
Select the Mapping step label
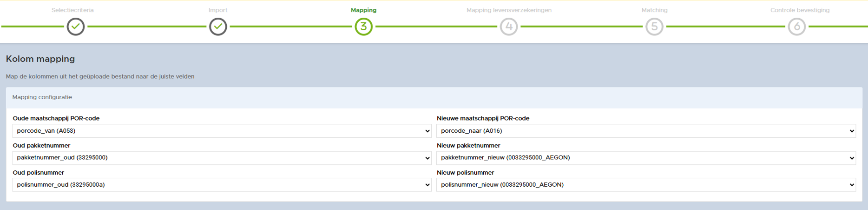(x=363, y=10)
